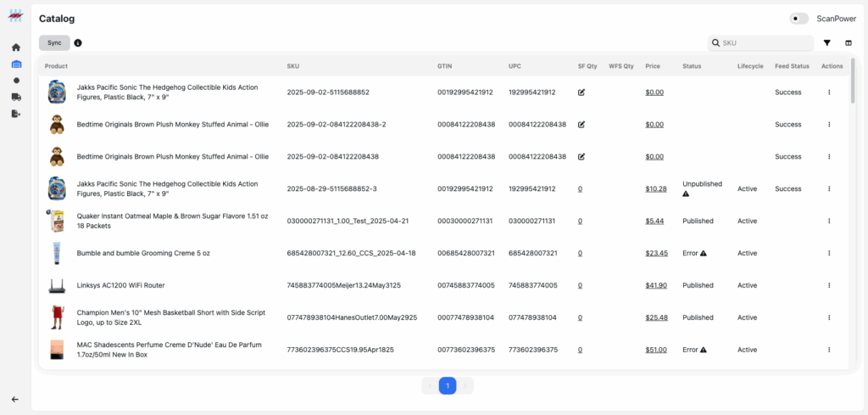
Task: Show info tooltip icon next to Sync
Action: (x=78, y=42)
